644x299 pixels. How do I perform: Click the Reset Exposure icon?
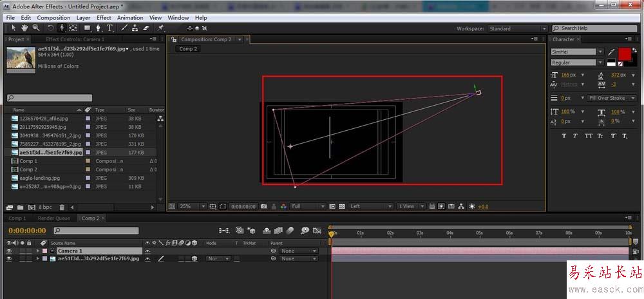(471, 206)
